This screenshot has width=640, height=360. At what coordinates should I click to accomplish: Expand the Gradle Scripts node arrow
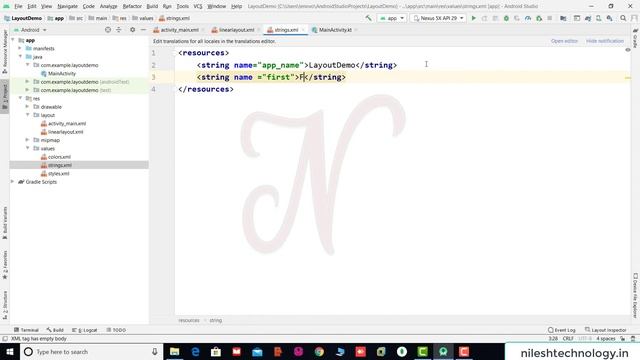click(12, 182)
